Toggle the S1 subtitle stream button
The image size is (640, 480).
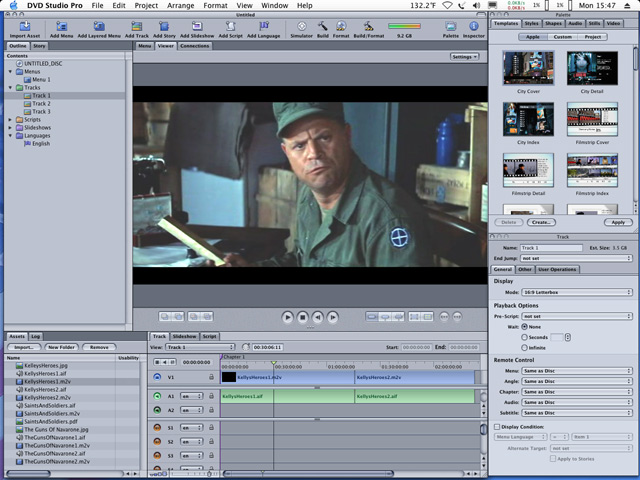tap(157, 427)
